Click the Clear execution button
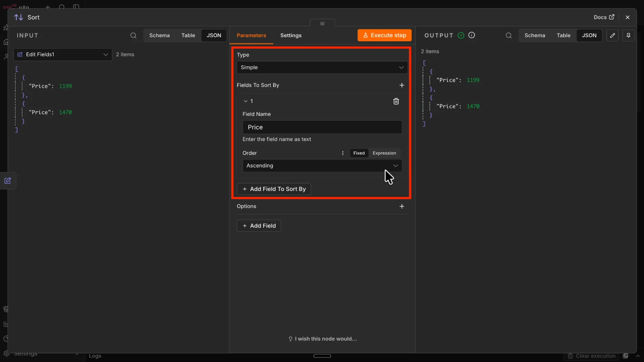This screenshot has width=644, height=362. pyautogui.click(x=592, y=356)
